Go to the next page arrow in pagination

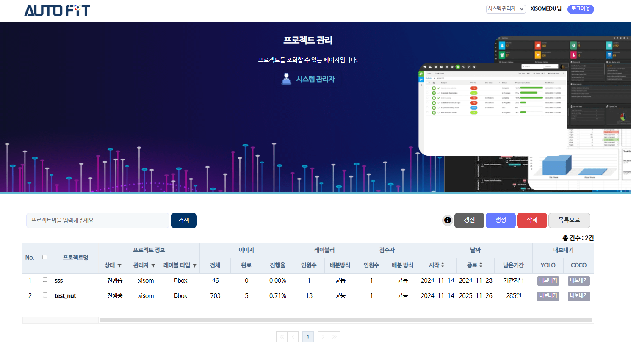pyautogui.click(x=323, y=337)
